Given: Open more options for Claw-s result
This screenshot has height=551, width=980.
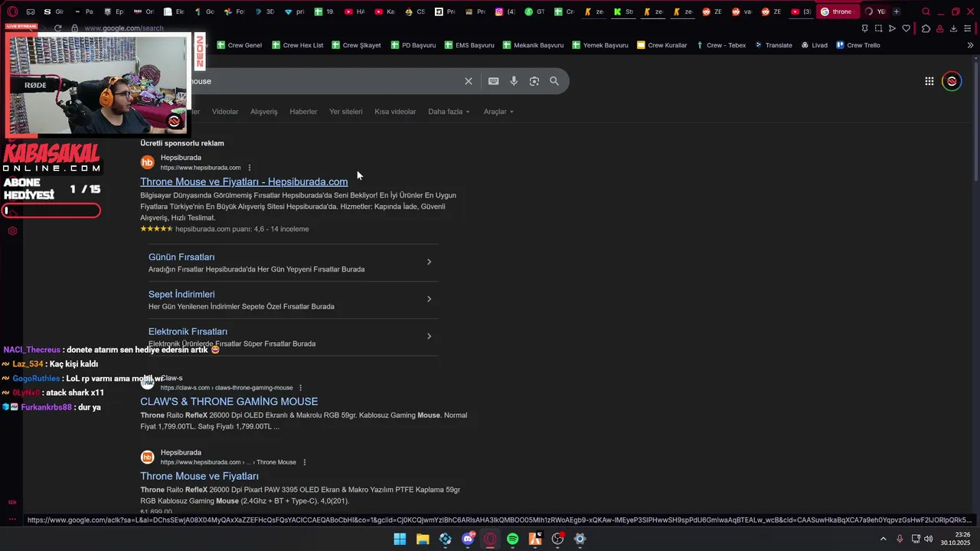Looking at the screenshot, I should click(x=300, y=388).
